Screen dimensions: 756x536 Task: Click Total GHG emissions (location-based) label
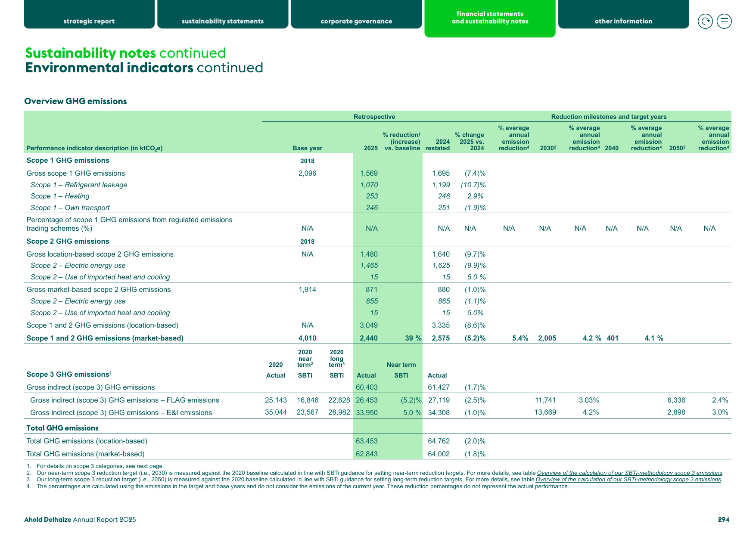click(87, 441)
